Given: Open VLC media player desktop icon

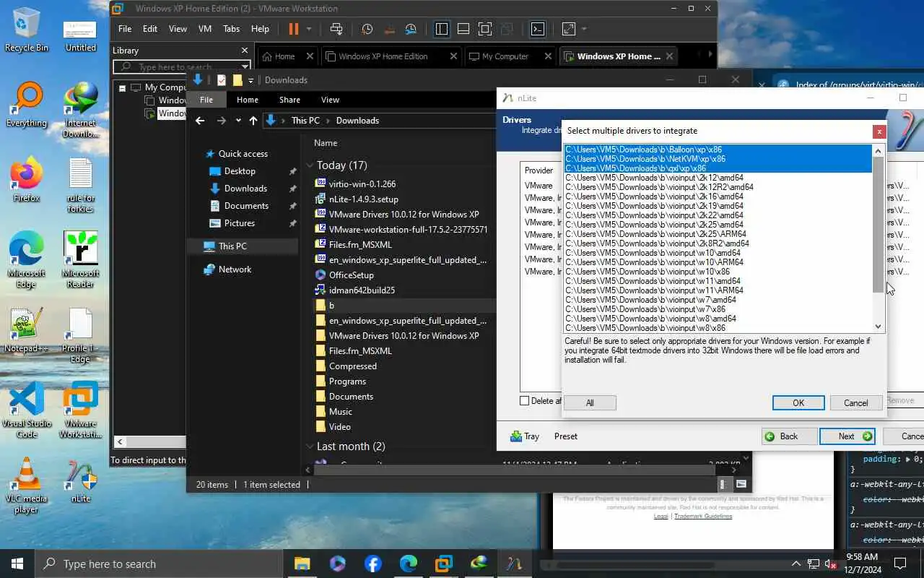Looking at the screenshot, I should [x=27, y=484].
